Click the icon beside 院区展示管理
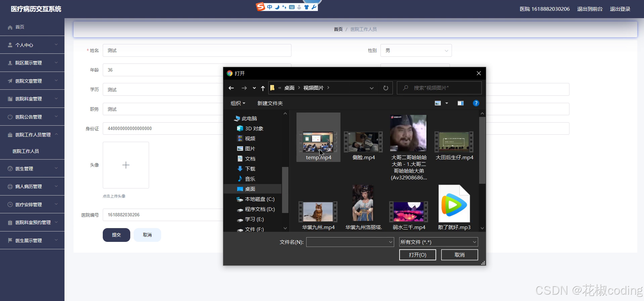 coord(10,63)
